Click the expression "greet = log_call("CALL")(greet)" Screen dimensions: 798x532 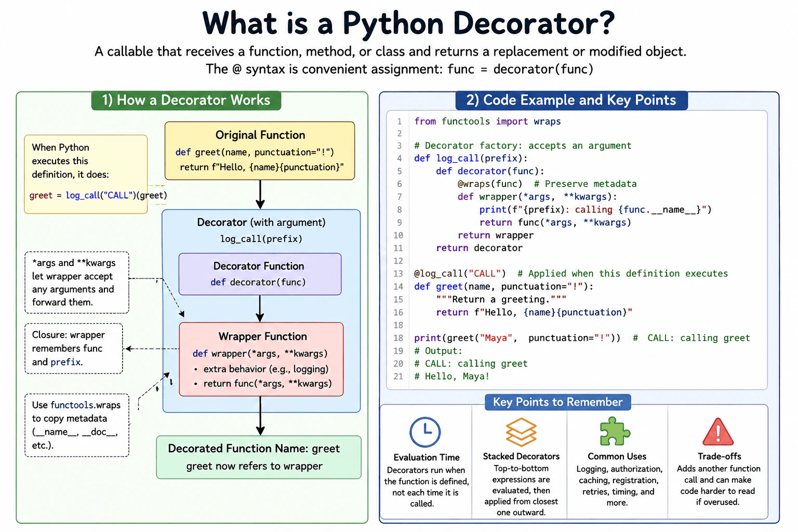click(98, 195)
